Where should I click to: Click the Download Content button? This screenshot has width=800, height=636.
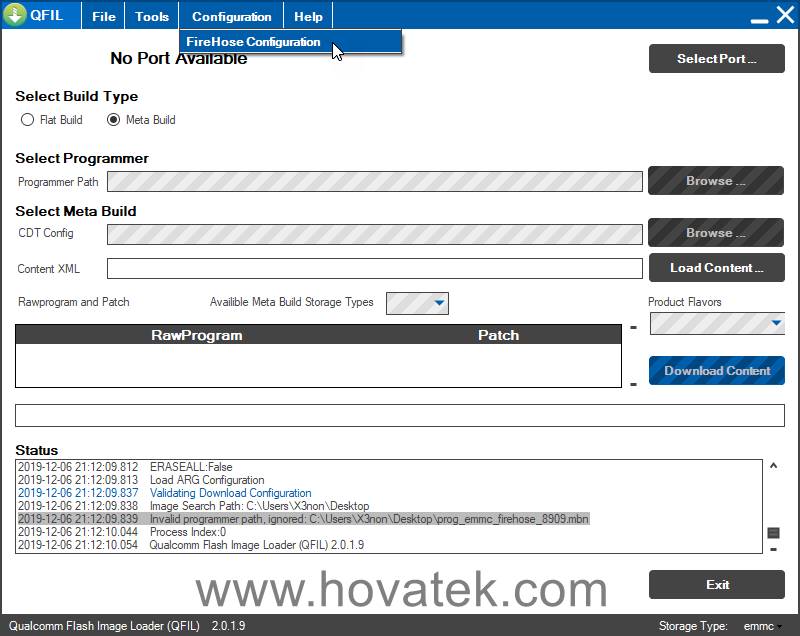716,371
